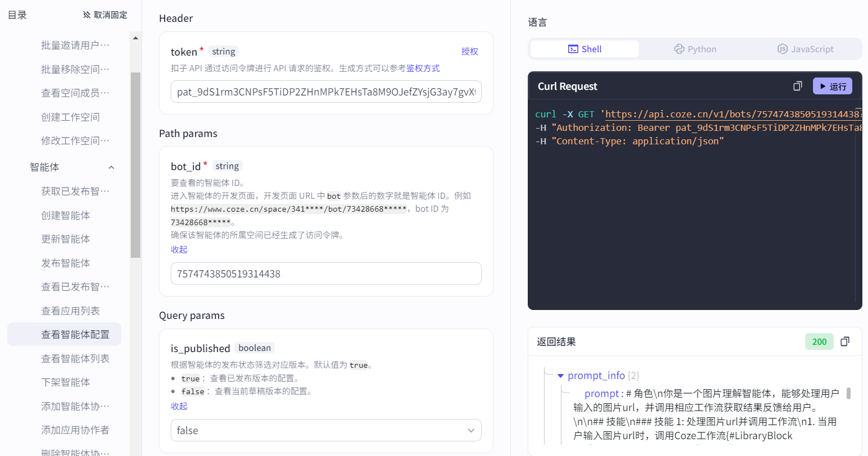
Task: Open 创建工作空间 in the sidebar
Action: (70, 117)
